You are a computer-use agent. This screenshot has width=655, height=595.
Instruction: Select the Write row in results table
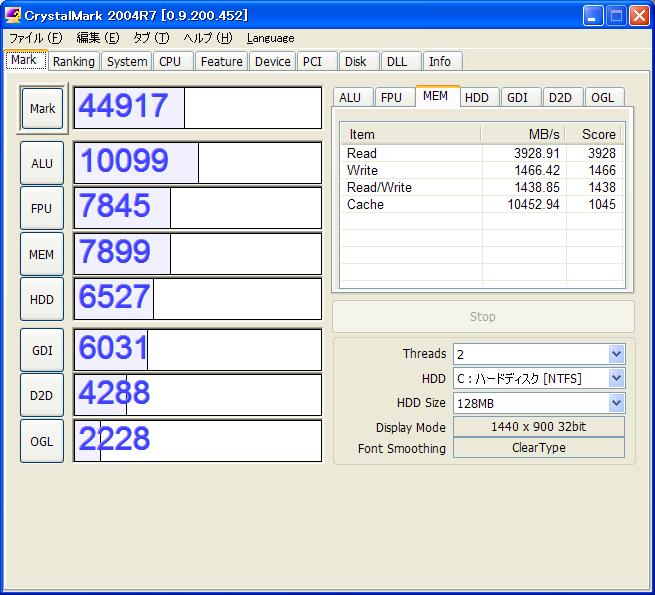pyautogui.click(x=482, y=170)
